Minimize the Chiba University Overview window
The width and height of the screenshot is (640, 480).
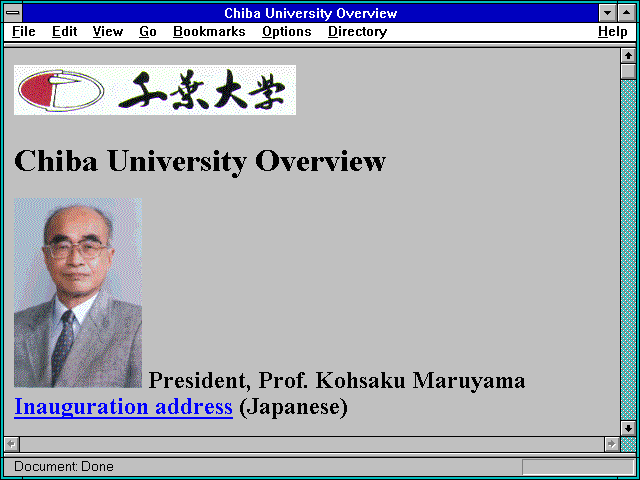(x=607, y=13)
